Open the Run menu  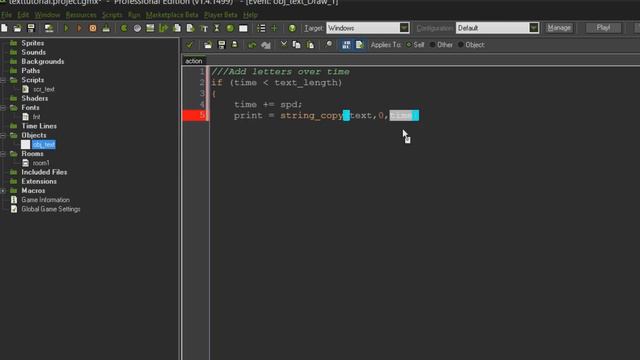coord(134,15)
